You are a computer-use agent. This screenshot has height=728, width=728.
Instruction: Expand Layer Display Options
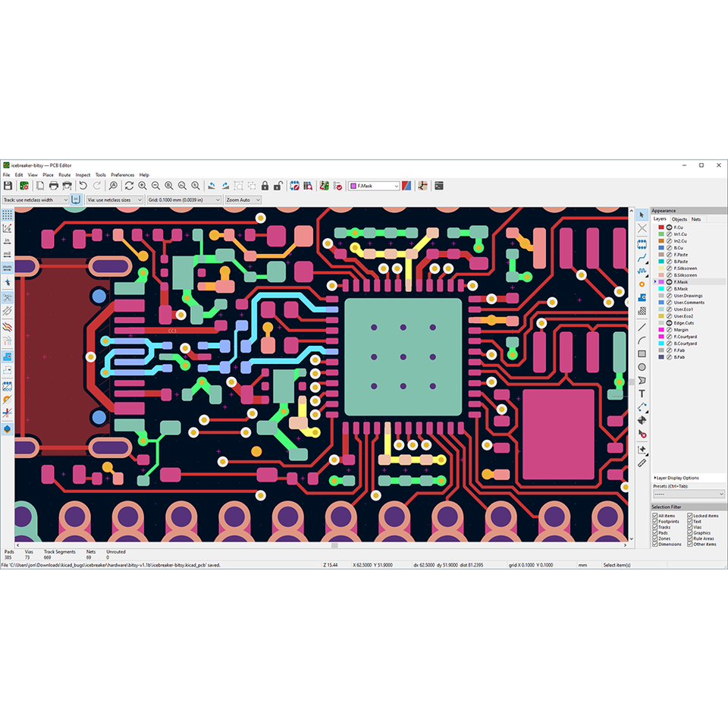coord(677,478)
